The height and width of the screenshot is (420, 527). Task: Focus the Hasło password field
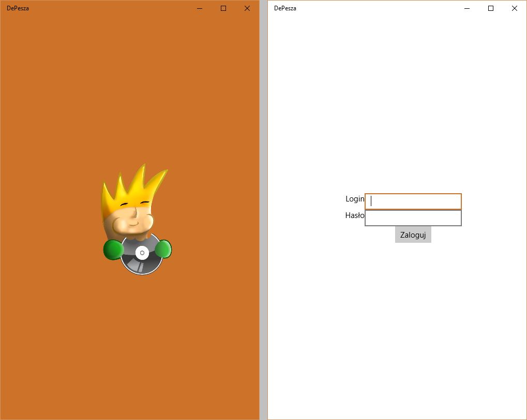coord(413,218)
